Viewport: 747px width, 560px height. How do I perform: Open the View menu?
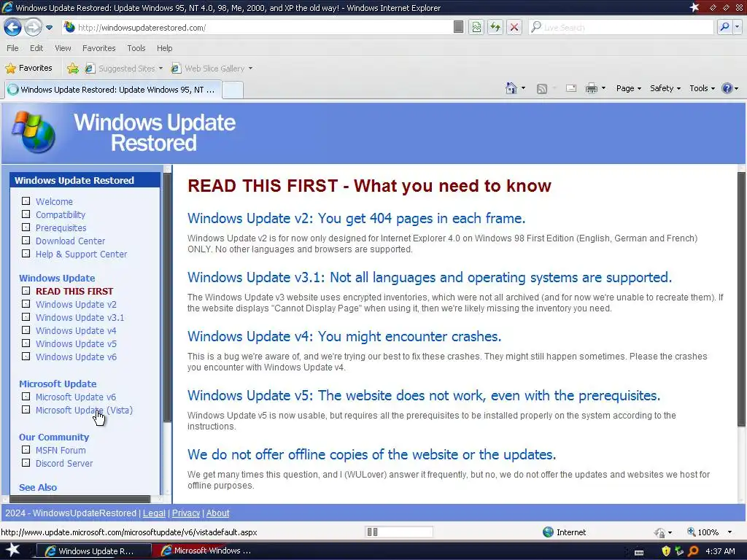[63, 48]
